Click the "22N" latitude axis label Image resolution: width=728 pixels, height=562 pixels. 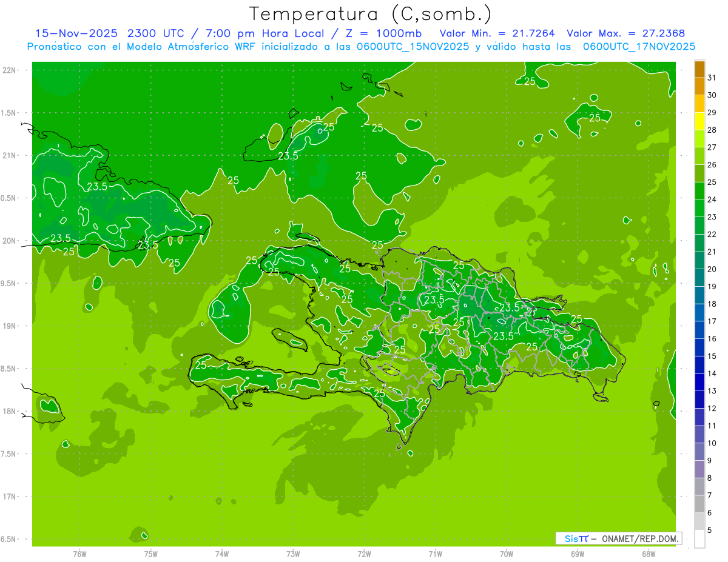[8, 70]
